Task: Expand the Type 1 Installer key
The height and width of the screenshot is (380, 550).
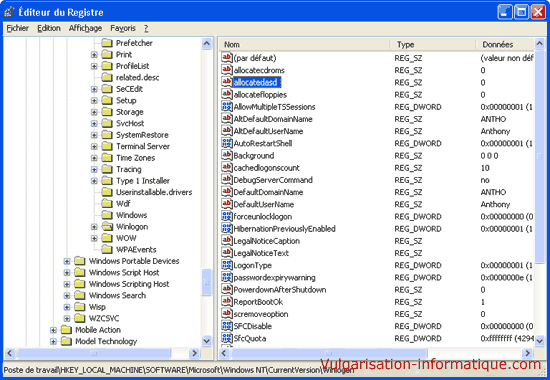Action: point(94,181)
